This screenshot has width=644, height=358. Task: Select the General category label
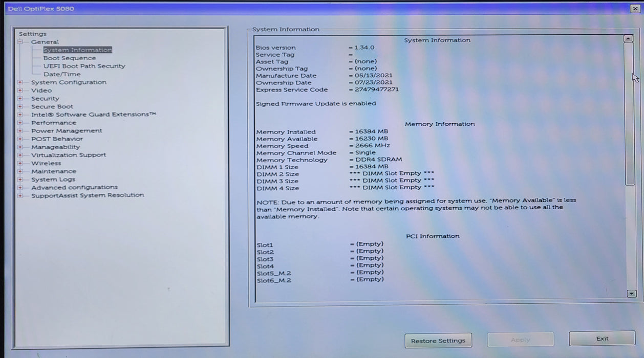click(45, 42)
